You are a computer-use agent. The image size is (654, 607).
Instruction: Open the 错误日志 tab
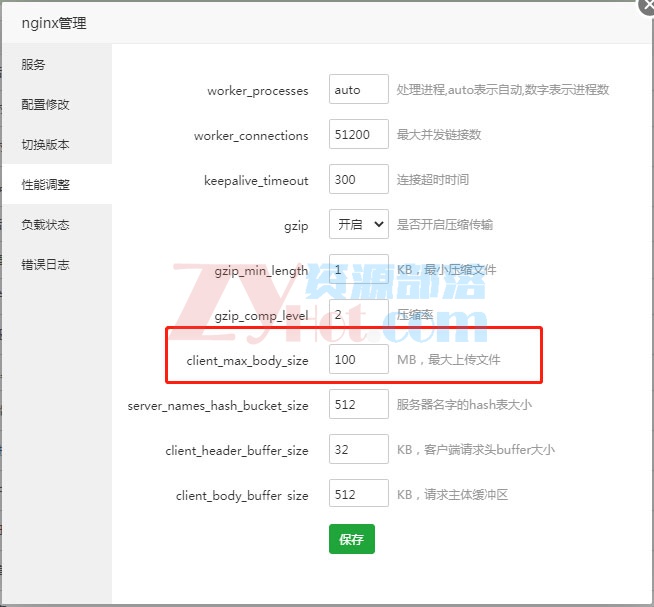57,264
